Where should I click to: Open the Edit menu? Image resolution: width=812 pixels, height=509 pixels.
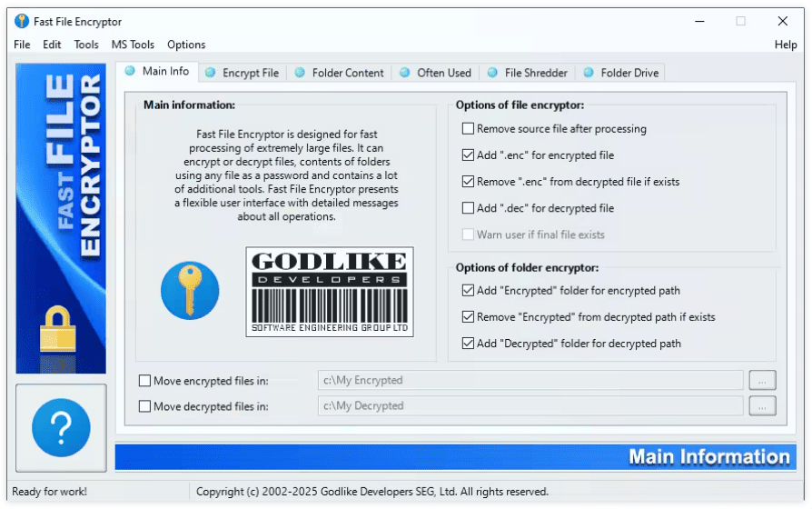point(52,45)
